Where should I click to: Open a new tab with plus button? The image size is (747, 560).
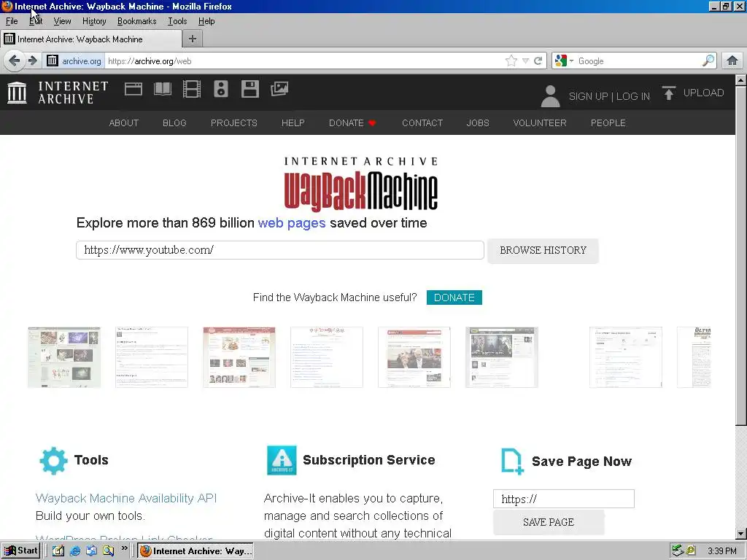tap(193, 39)
